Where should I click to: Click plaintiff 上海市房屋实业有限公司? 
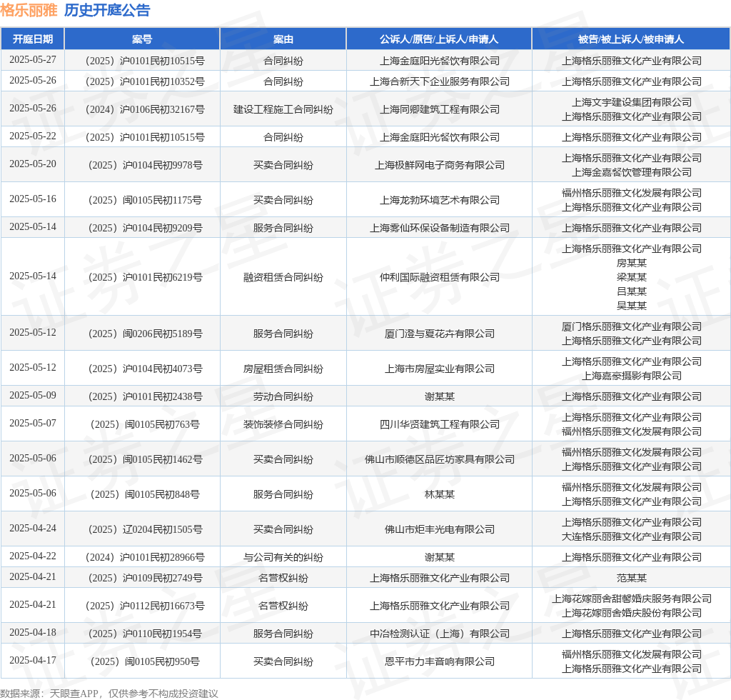tap(440, 369)
